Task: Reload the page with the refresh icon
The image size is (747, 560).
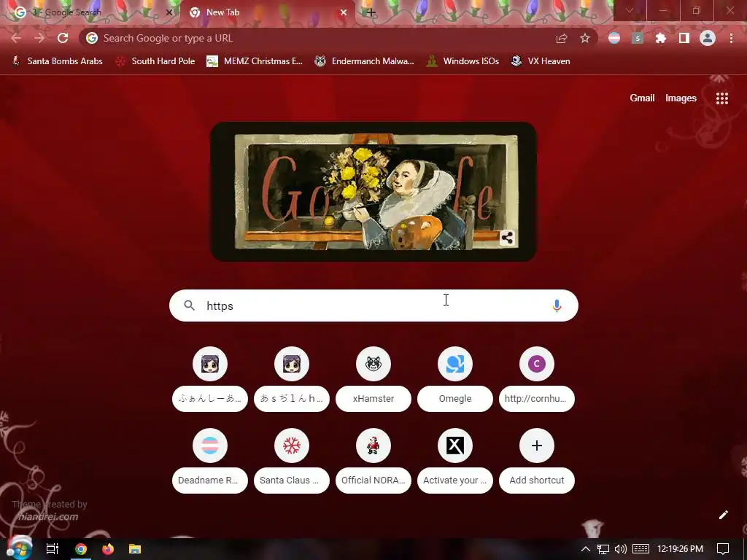Action: (x=63, y=38)
